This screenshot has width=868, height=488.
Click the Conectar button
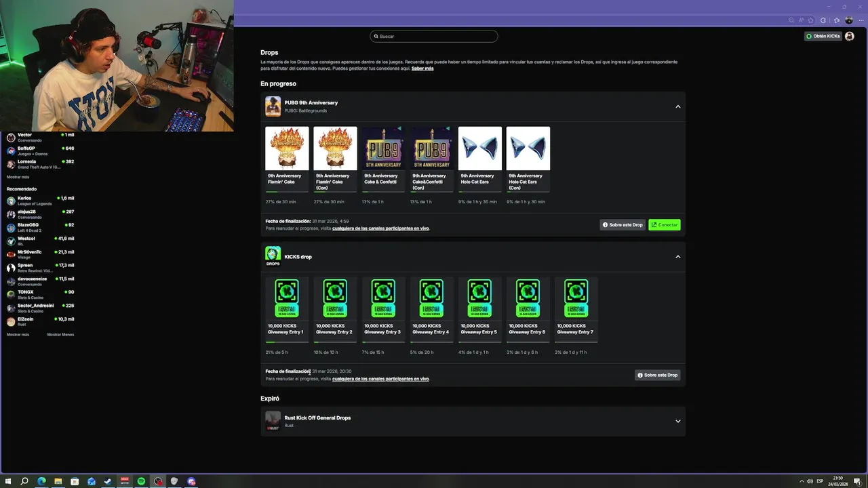(x=665, y=224)
